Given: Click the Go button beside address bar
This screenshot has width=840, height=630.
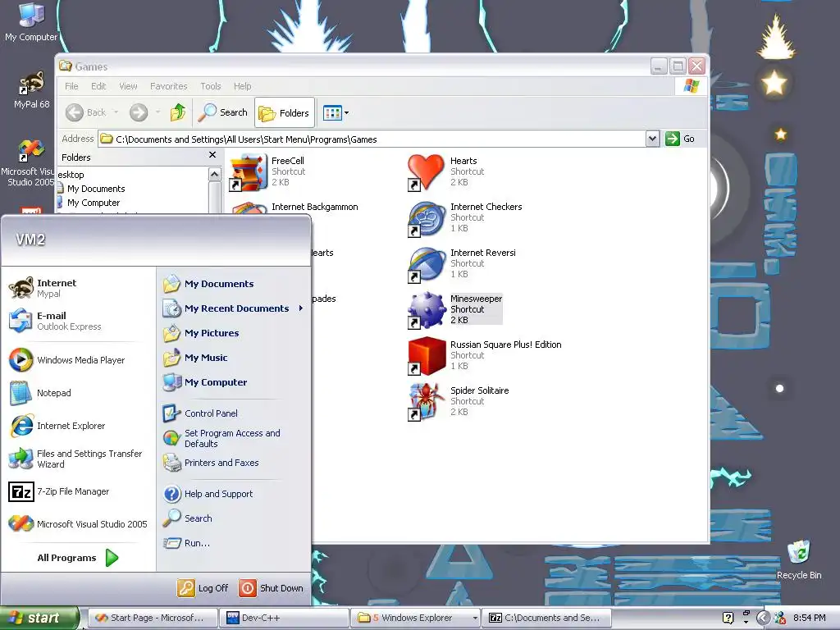Looking at the screenshot, I should click(680, 139).
